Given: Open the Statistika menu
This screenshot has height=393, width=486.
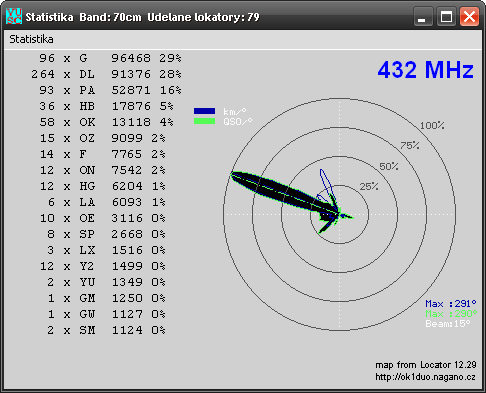Looking at the screenshot, I should (31, 39).
